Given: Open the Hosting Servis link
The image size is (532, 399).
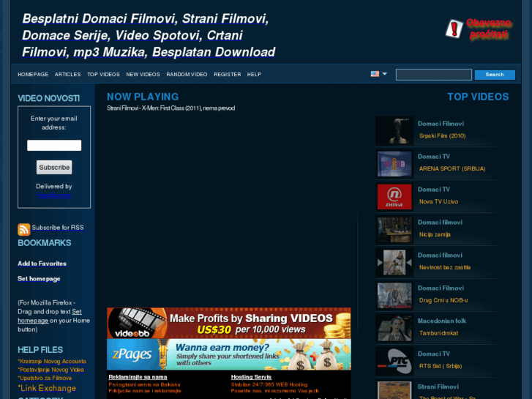Looking at the screenshot, I should 251,377.
